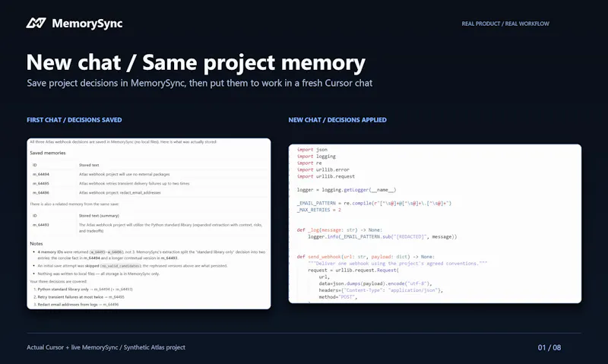
Task: Click the "Nothing was written to local files" bullet
Action: click(x=99, y=274)
